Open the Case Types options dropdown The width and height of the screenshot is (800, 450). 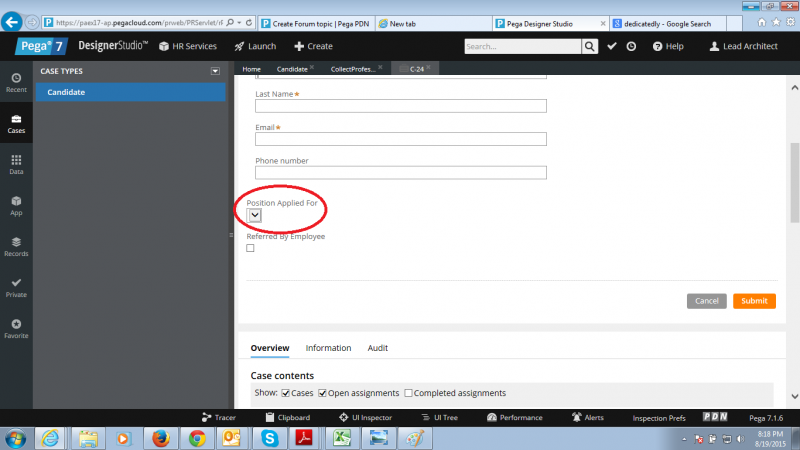[214, 72]
